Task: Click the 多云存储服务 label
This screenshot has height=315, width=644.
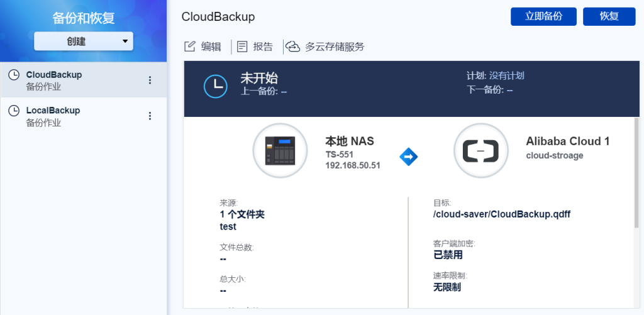Action: pyautogui.click(x=335, y=47)
